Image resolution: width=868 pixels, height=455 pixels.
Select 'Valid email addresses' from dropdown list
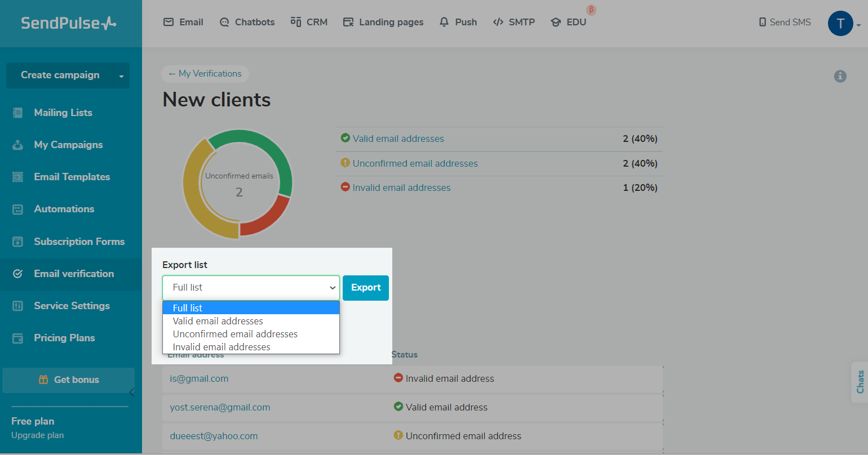click(218, 321)
